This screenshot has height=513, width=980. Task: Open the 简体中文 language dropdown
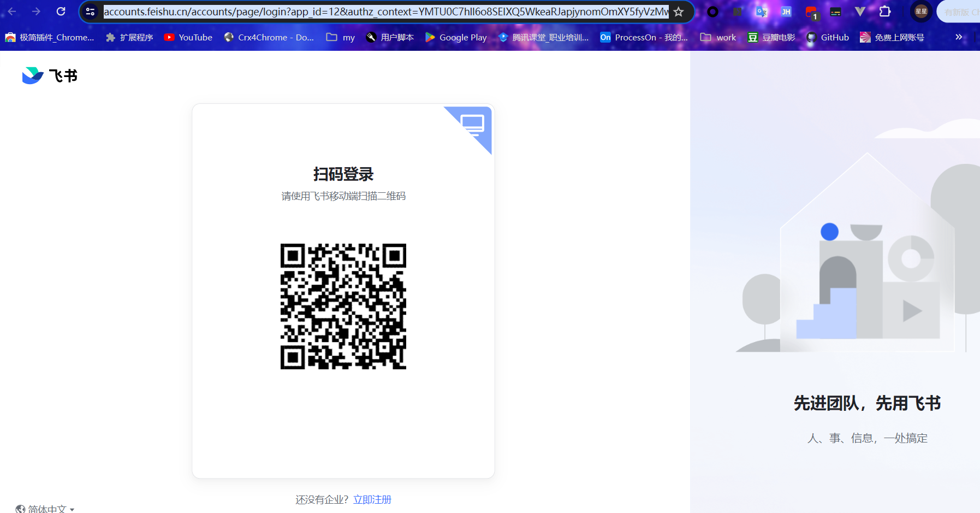click(x=45, y=509)
